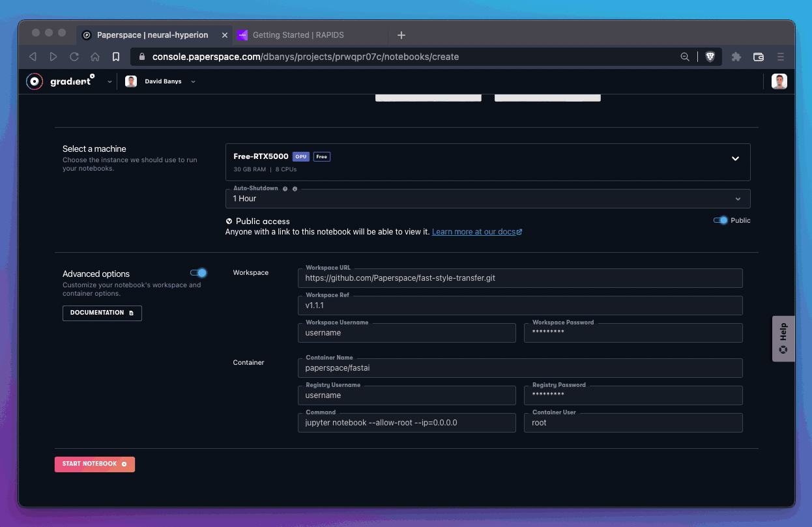Toggle the Advanced options switch

click(x=199, y=273)
